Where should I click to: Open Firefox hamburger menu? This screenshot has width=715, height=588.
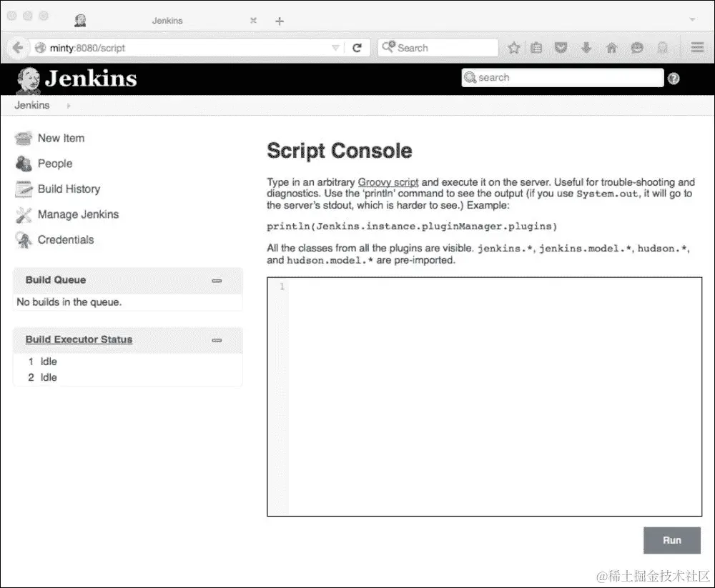tap(697, 47)
